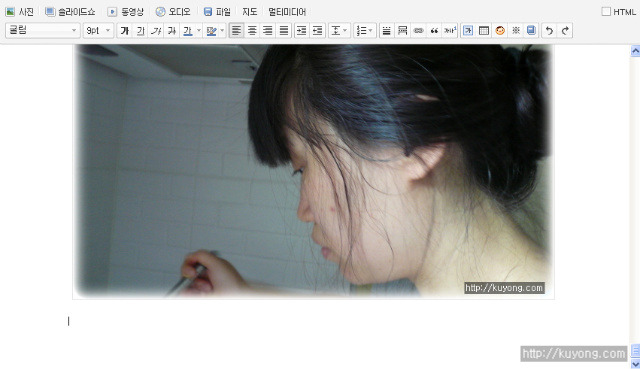Image resolution: width=640 pixels, height=369 pixels.
Task: Insert a hyperlink with chain icon
Action: [x=418, y=31]
